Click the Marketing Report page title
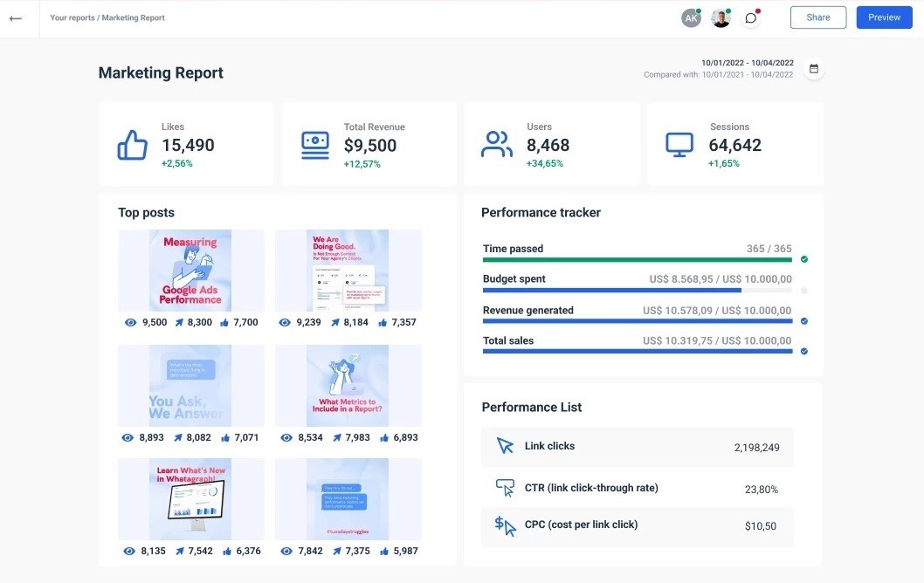Viewport: 924px width, 583px height. click(161, 72)
